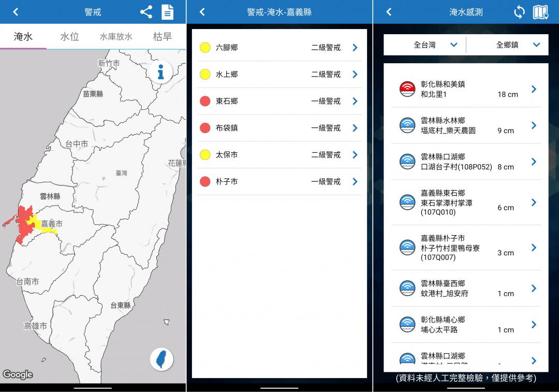The width and height of the screenshot is (559, 392).
Task: Switch to the 水位 tab
Action: 70,36
